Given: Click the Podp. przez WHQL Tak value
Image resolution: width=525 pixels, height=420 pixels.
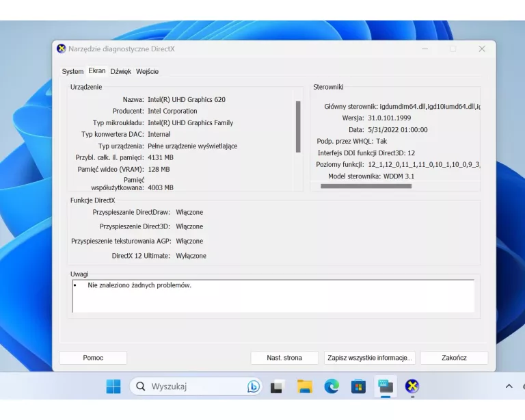Looking at the screenshot, I should click(x=381, y=141).
